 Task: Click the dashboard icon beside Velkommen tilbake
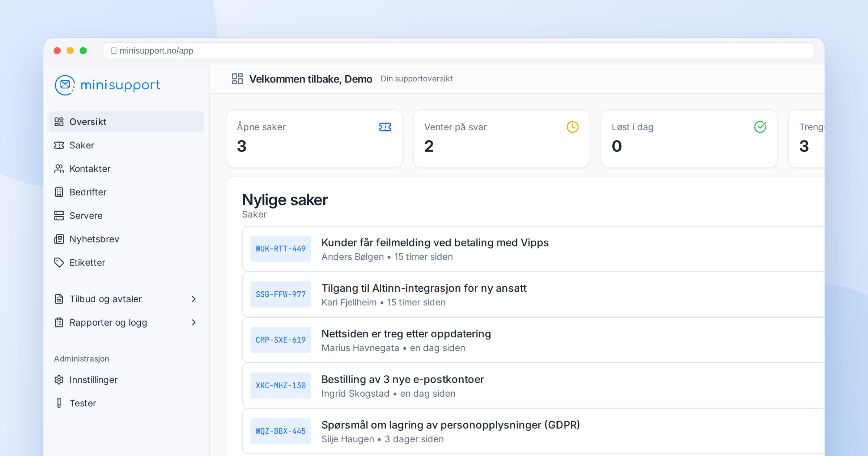tap(237, 79)
